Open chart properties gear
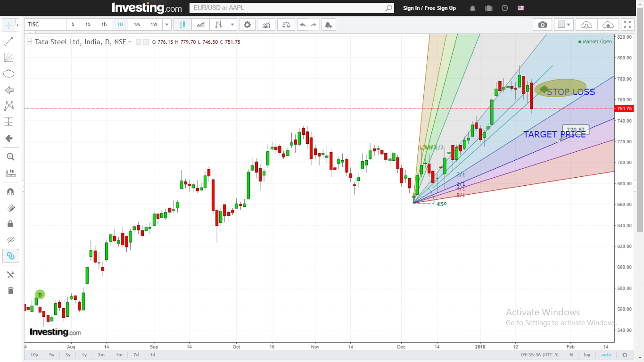Screen dimensions: 644x362 pyautogui.click(x=247, y=25)
